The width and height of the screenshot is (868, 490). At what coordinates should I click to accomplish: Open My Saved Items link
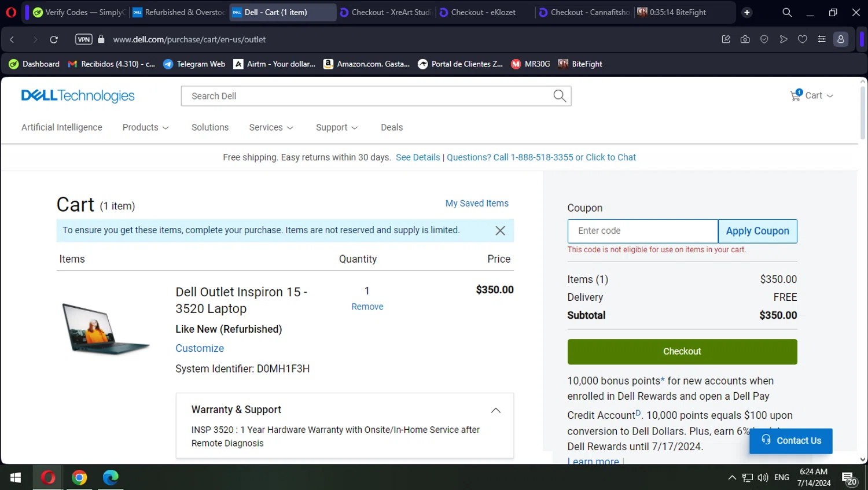click(x=477, y=204)
